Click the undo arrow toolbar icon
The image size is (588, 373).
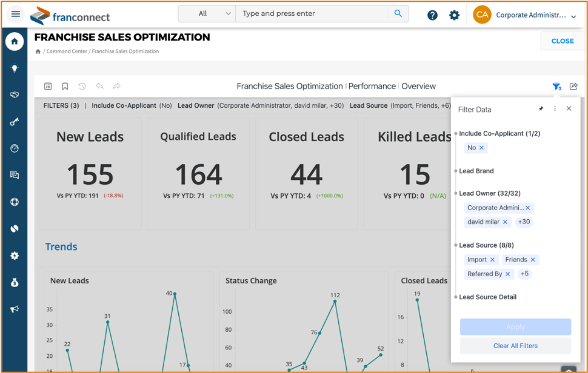click(99, 86)
